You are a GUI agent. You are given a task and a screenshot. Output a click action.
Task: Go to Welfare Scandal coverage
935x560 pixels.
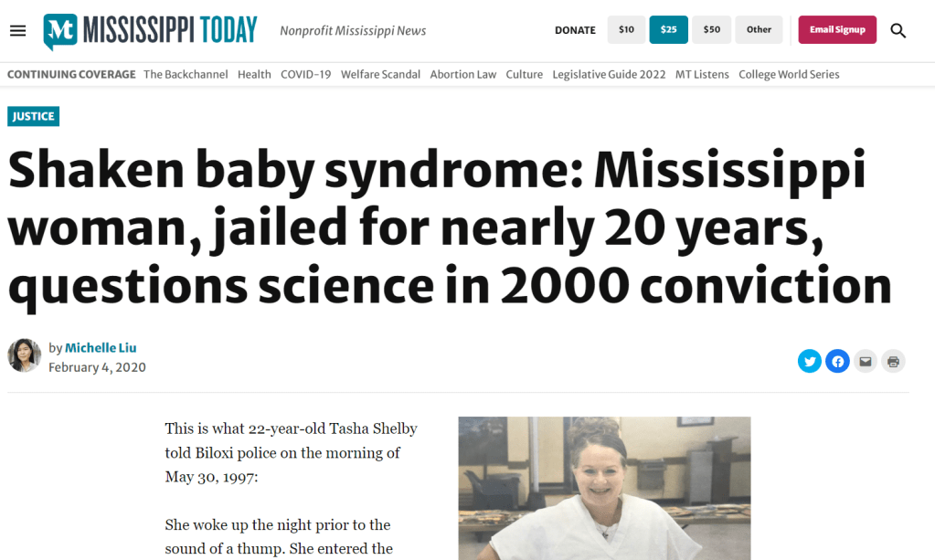click(x=380, y=74)
